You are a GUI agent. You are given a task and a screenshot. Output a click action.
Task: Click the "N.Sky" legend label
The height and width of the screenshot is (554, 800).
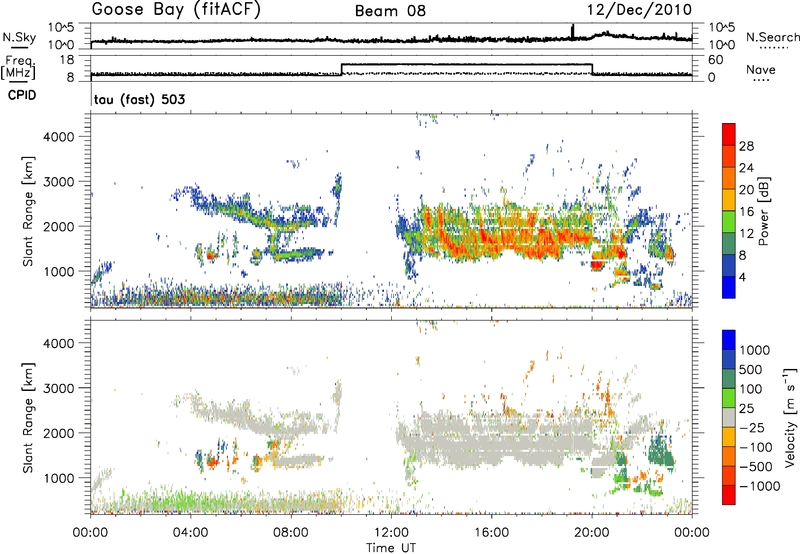pos(19,37)
